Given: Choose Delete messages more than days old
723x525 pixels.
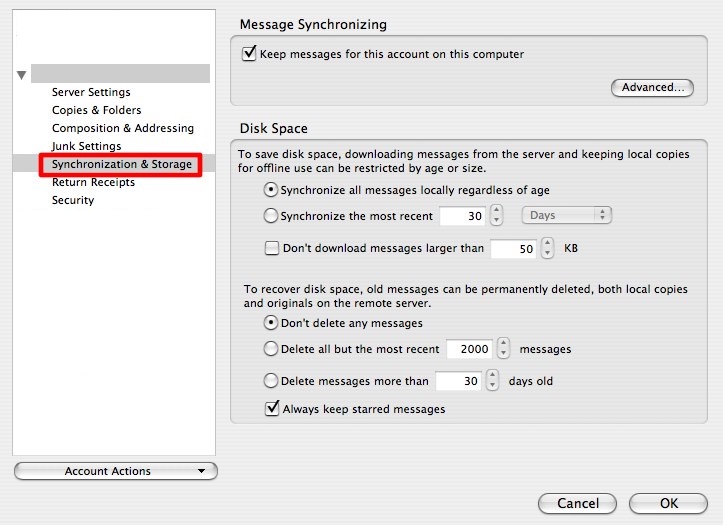Looking at the screenshot, I should (270, 381).
